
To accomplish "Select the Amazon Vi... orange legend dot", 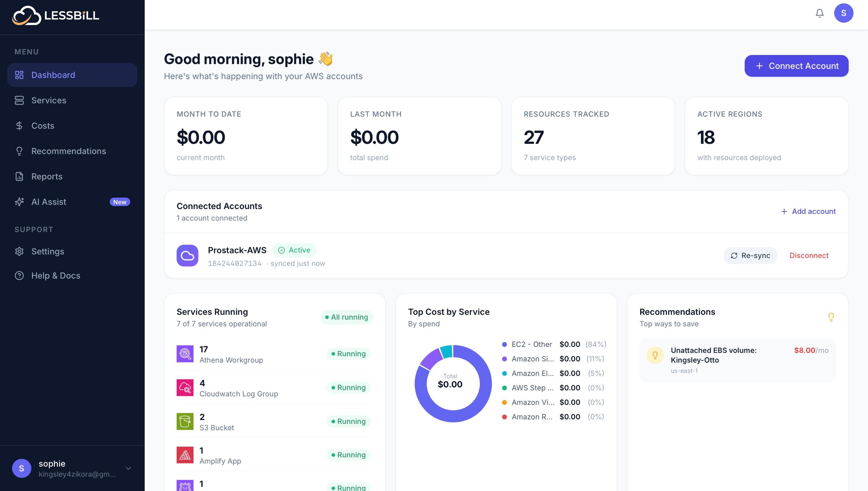I will 505,402.
